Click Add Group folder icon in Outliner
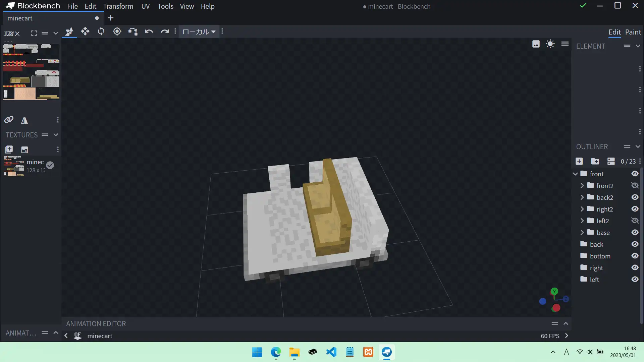 (595, 161)
